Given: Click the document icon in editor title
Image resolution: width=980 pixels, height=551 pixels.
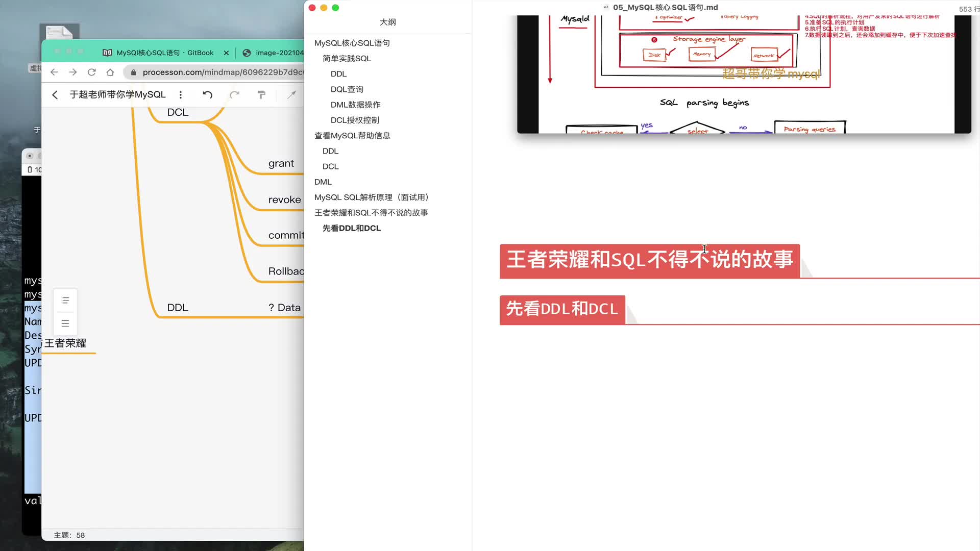Looking at the screenshot, I should (x=606, y=7).
